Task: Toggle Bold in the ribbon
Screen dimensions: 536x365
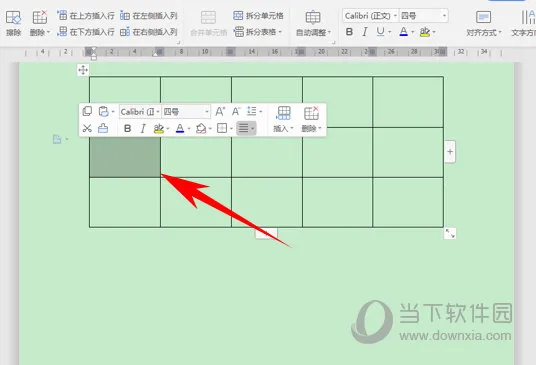Action: (349, 32)
